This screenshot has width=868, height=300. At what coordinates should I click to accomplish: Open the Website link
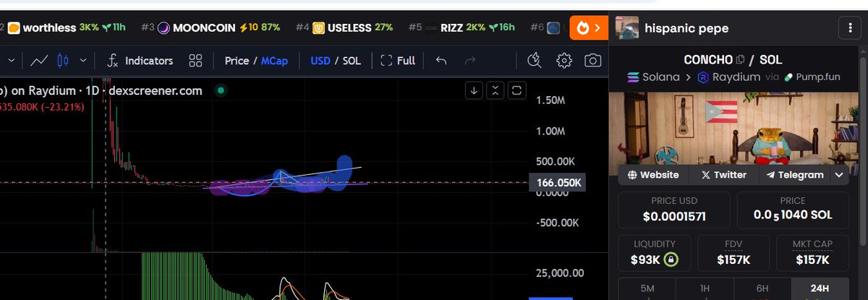pos(654,174)
